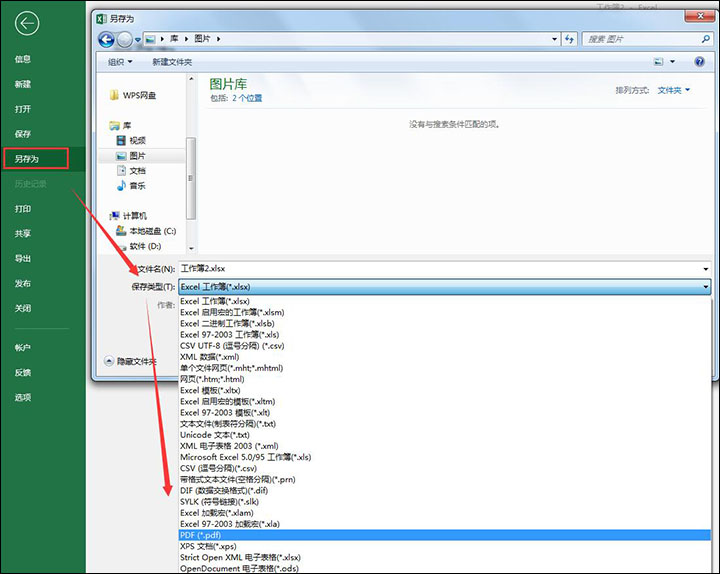Select 计算机 in navigation pane
The image size is (720, 574).
point(129,216)
